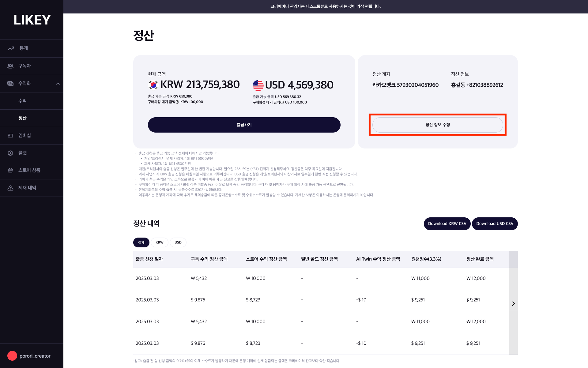Select the 전체 filter pill
This screenshot has height=368, width=588.
[x=141, y=242]
